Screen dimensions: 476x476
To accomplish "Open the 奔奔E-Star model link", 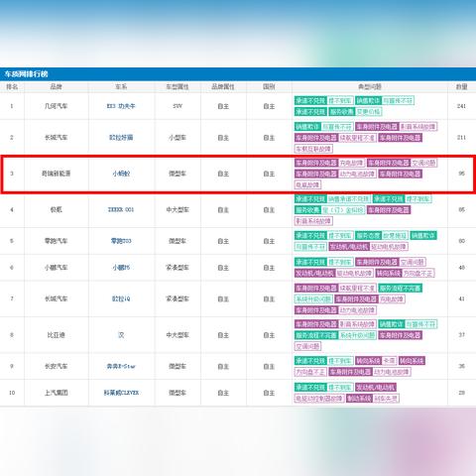I will [x=121, y=366].
